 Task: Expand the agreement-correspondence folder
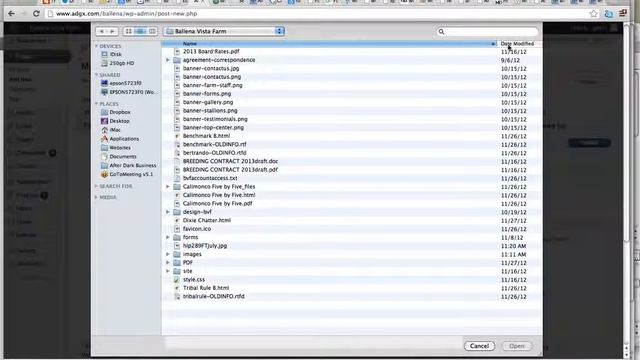[168, 60]
